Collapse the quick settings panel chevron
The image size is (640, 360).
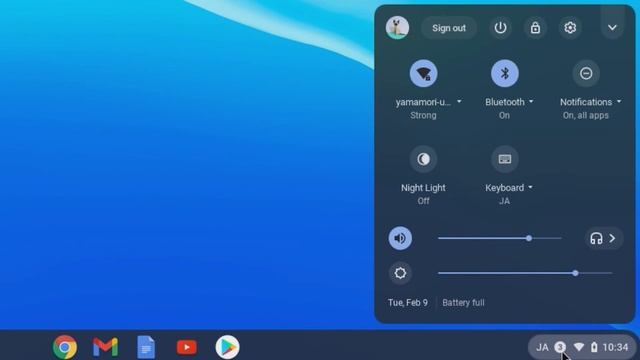click(612, 28)
